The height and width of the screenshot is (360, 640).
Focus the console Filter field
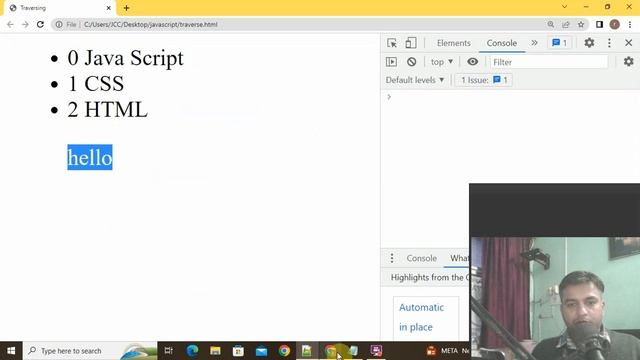pos(549,62)
